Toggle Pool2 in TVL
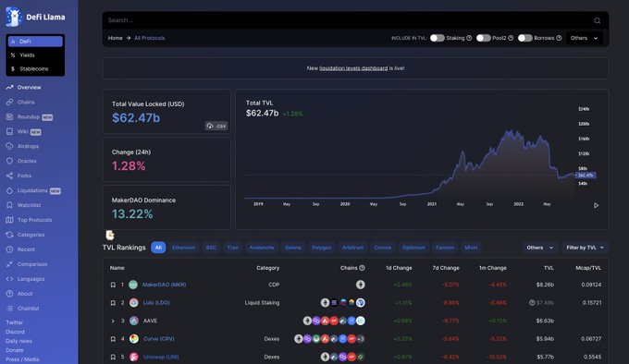This screenshot has height=364, width=629. pos(484,38)
